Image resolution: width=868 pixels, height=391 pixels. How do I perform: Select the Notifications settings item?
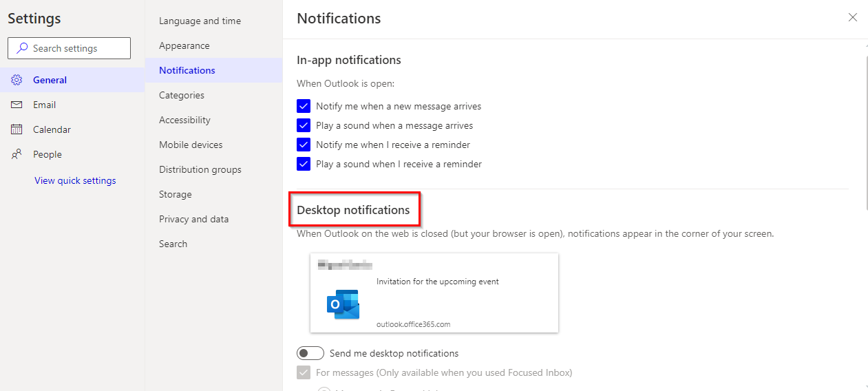tap(213, 70)
